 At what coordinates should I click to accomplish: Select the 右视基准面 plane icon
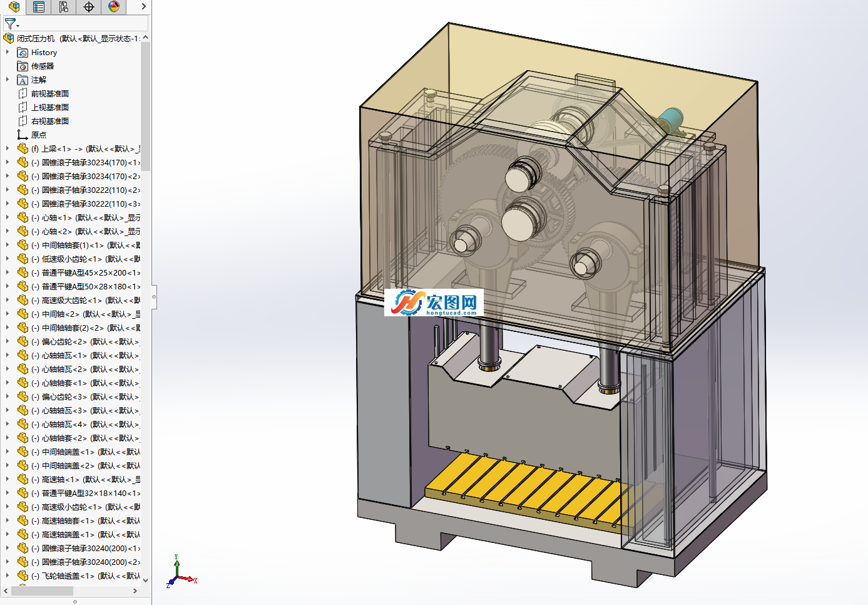23,122
